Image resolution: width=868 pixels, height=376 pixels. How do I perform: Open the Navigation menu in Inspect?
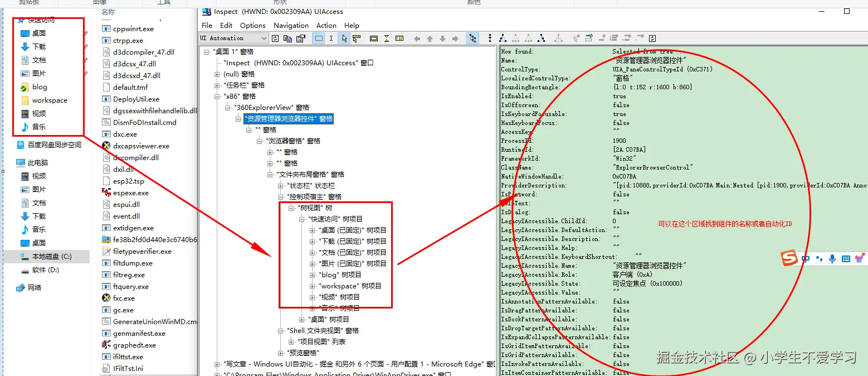point(291,25)
